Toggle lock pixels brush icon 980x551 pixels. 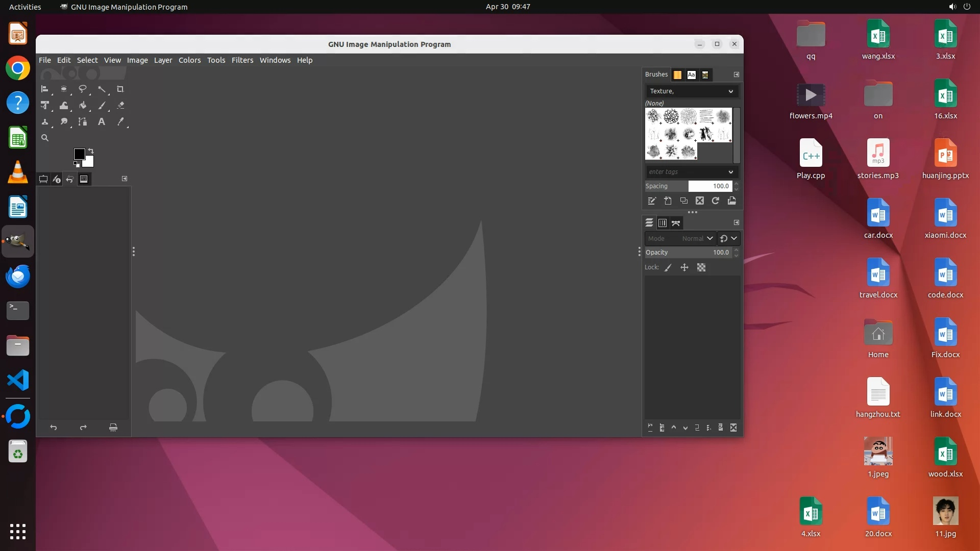pyautogui.click(x=668, y=268)
